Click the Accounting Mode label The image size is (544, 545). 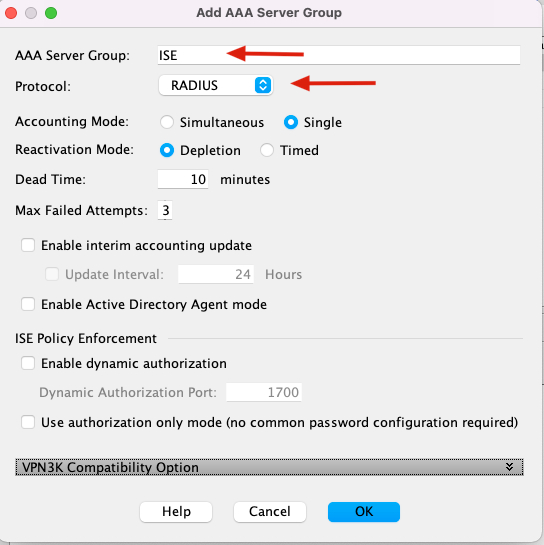[72, 121]
